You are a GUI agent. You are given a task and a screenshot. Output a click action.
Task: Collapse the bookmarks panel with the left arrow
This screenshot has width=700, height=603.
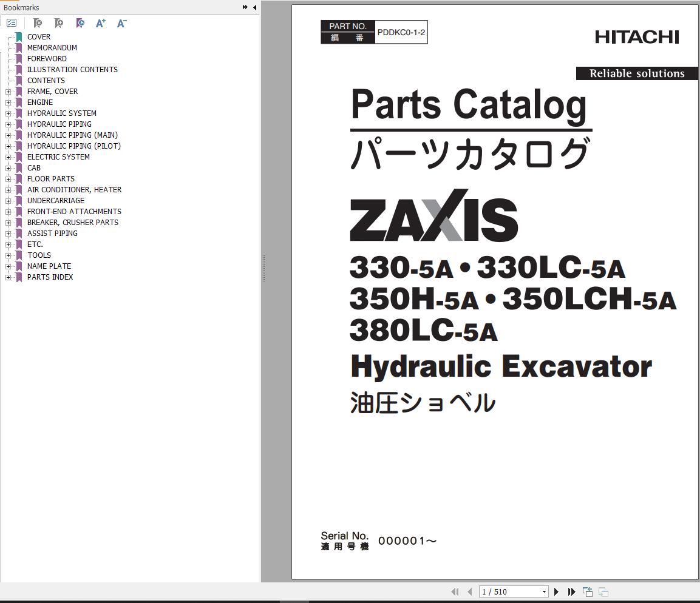(254, 7)
